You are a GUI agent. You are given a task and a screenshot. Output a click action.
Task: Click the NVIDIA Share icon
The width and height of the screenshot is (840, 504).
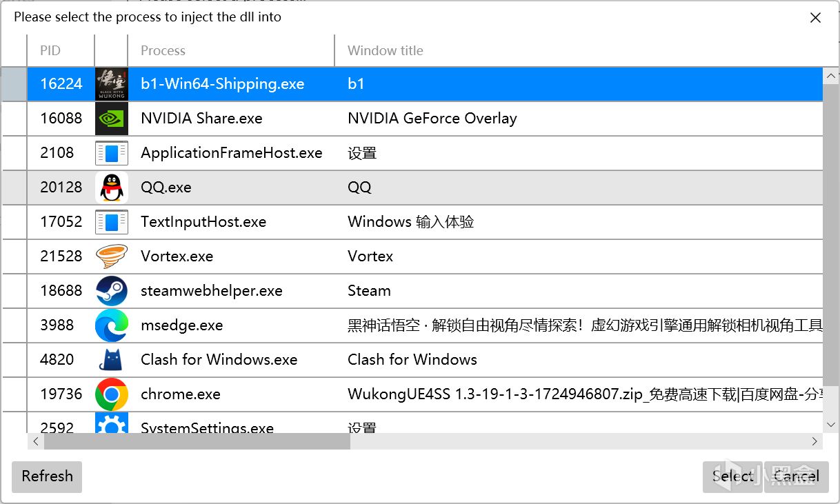(111, 119)
